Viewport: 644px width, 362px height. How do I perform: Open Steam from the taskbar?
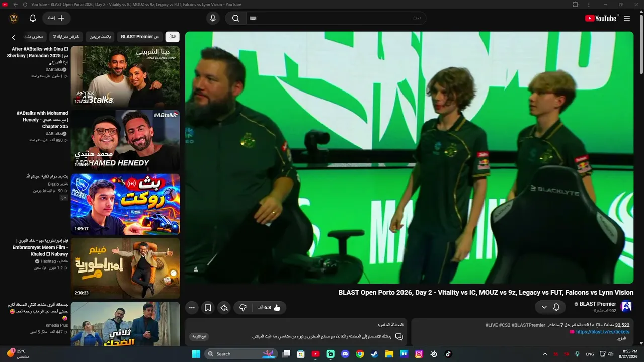[374, 354]
